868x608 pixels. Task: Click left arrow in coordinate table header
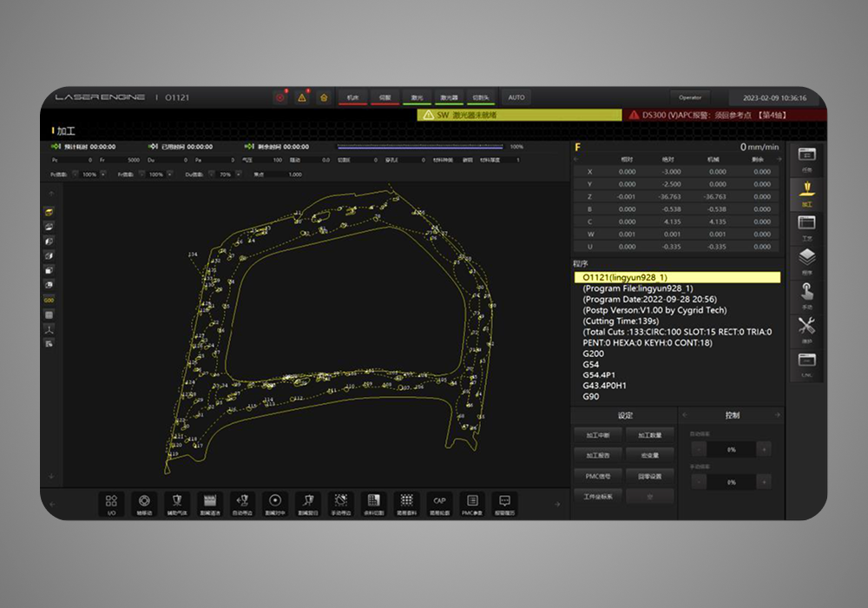[576, 160]
